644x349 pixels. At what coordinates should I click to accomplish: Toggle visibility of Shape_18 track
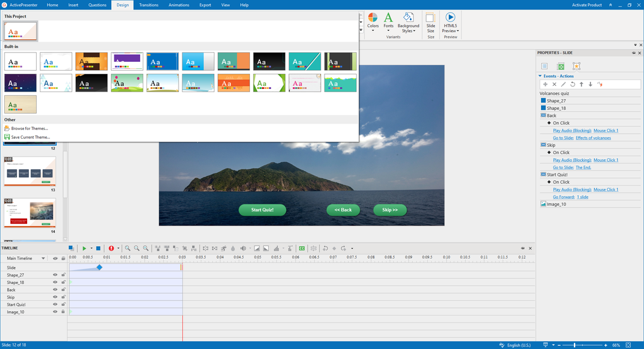coord(55,283)
